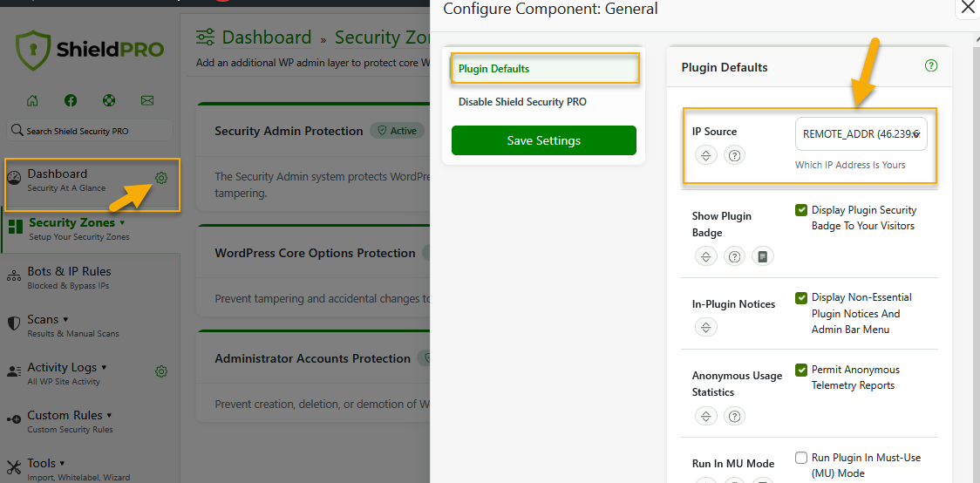Open the document icon under Show Plugin Badge
The height and width of the screenshot is (483, 980).
coord(763,256)
